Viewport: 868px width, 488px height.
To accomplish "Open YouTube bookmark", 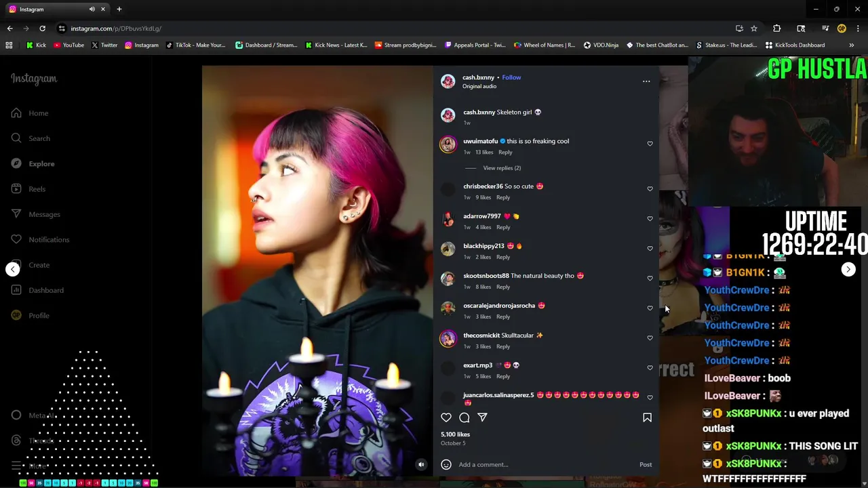I will [68, 45].
